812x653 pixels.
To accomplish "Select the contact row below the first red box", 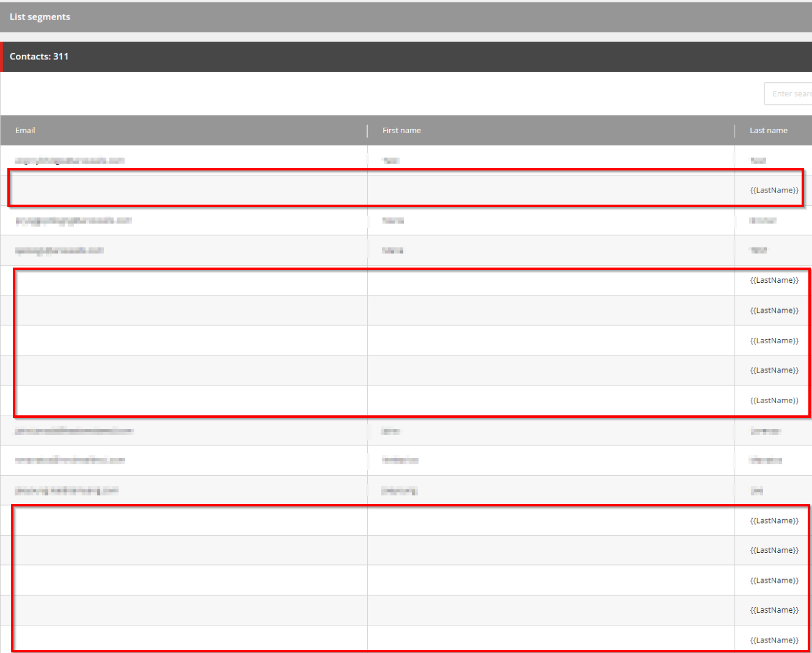I will (x=183, y=221).
